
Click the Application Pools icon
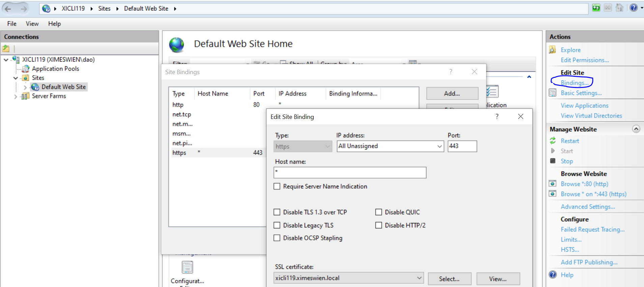tap(26, 69)
